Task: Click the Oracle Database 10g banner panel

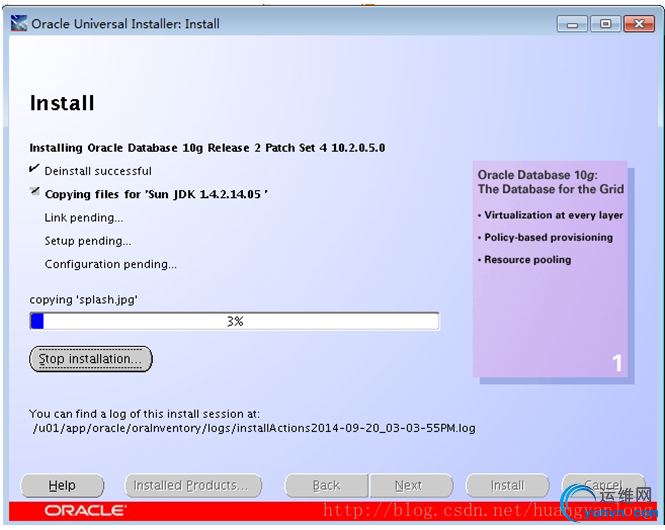Action: pyautogui.click(x=550, y=269)
